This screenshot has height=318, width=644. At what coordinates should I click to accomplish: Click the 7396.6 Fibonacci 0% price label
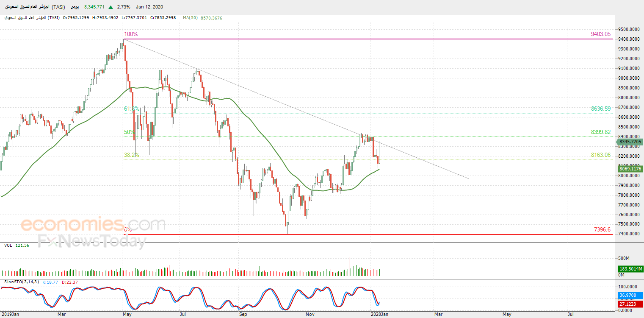click(x=603, y=229)
